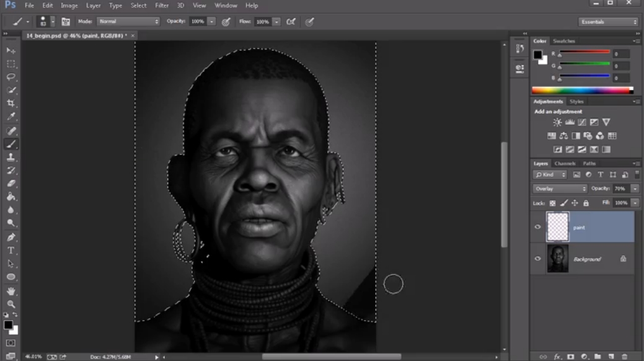Screen dimensions: 644x361
Task: Open the brush Mode Normal dropdown
Action: coord(128,21)
